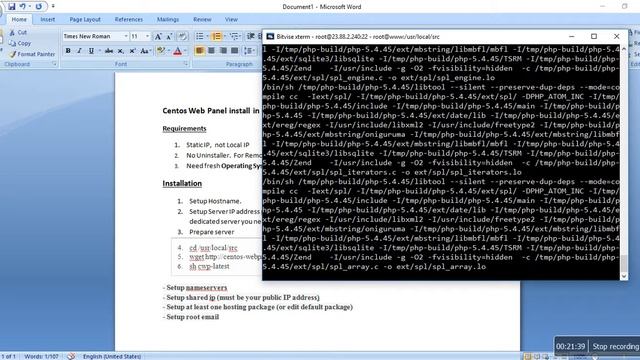Apply the text highlight color

click(x=160, y=51)
